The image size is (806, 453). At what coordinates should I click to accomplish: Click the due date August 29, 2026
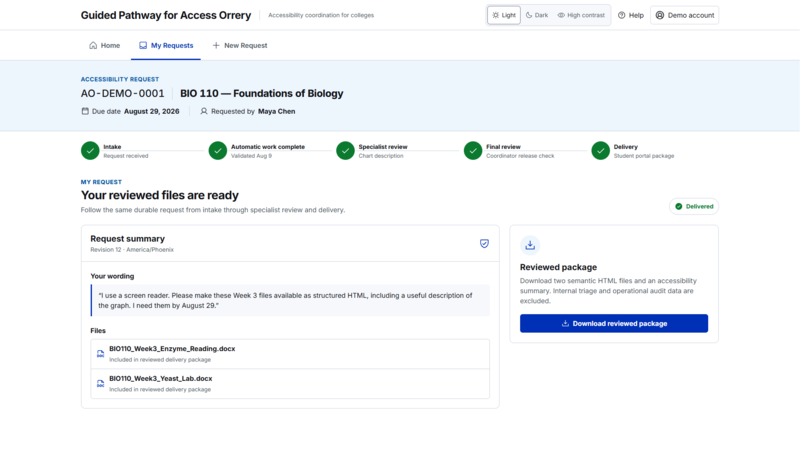coord(153,112)
